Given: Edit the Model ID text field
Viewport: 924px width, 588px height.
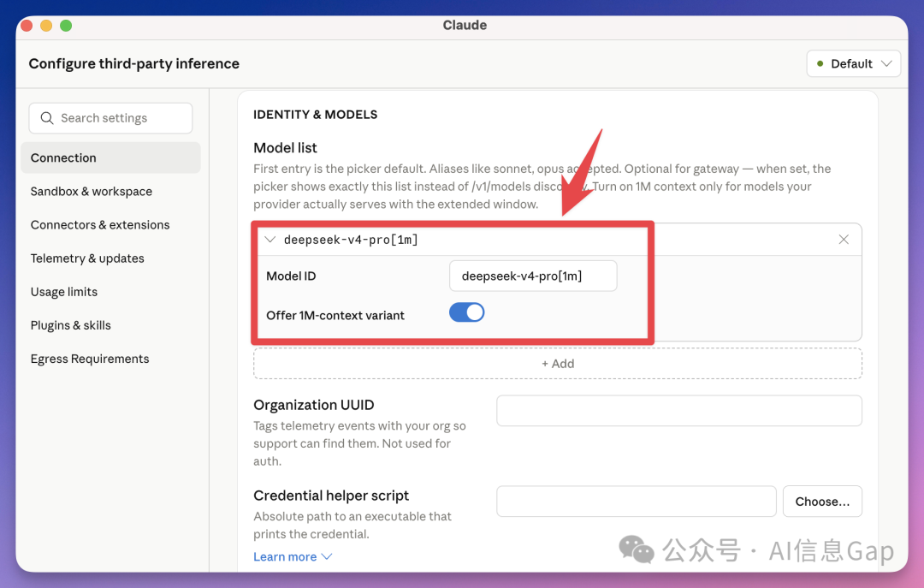Looking at the screenshot, I should [x=533, y=276].
